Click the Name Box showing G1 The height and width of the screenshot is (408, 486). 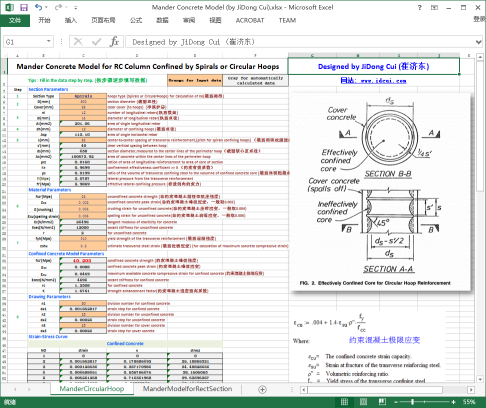[24, 42]
